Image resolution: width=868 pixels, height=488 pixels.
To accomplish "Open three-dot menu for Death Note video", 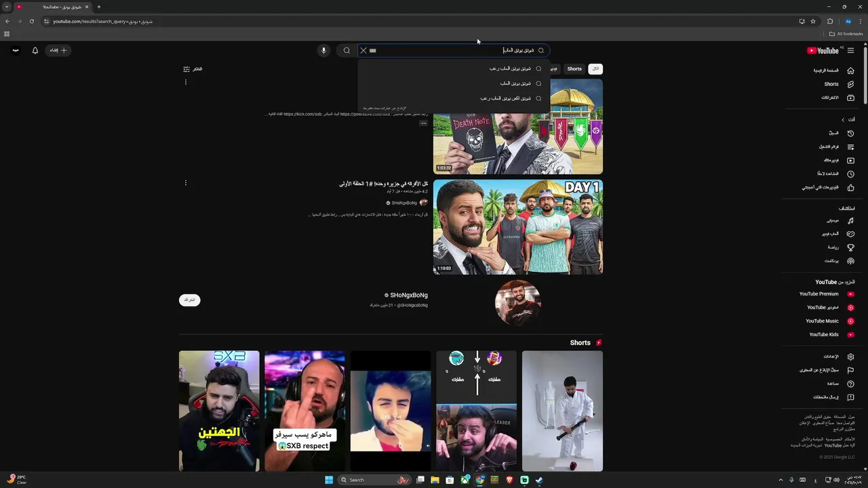I will [x=185, y=82].
